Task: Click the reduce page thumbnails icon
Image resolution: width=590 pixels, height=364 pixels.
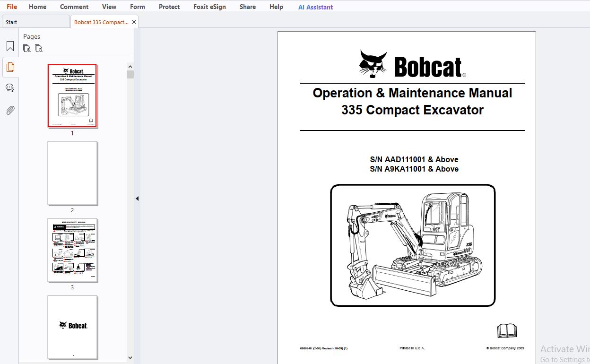Action: pyautogui.click(x=39, y=48)
